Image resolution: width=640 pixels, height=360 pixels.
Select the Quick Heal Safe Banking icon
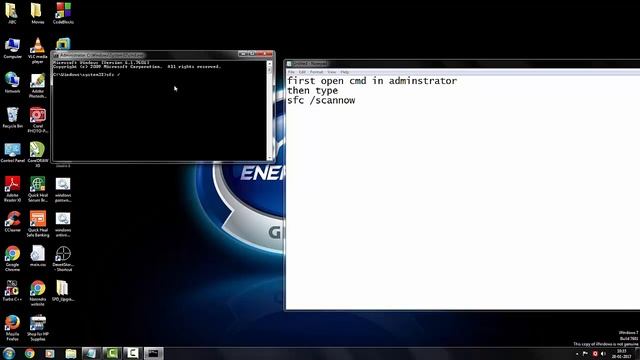pos(38,224)
